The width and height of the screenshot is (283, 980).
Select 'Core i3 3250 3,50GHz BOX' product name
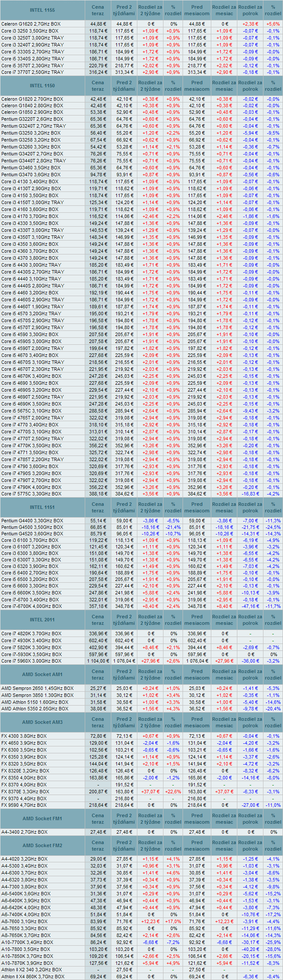(30, 31)
